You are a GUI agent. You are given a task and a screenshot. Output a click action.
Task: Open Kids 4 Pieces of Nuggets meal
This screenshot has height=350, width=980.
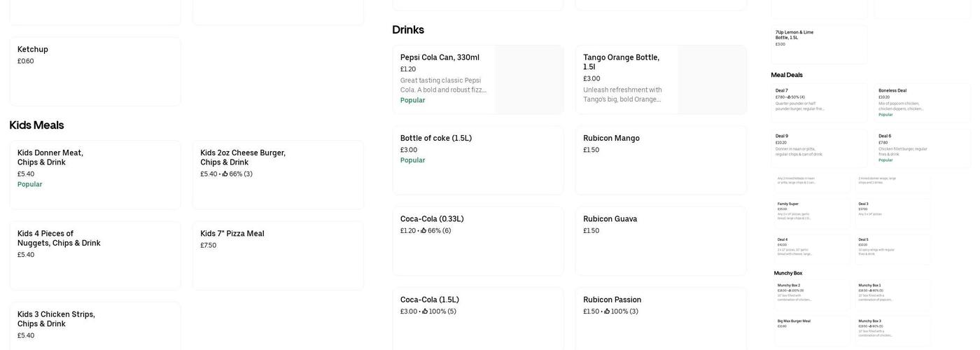pyautogui.click(x=95, y=255)
